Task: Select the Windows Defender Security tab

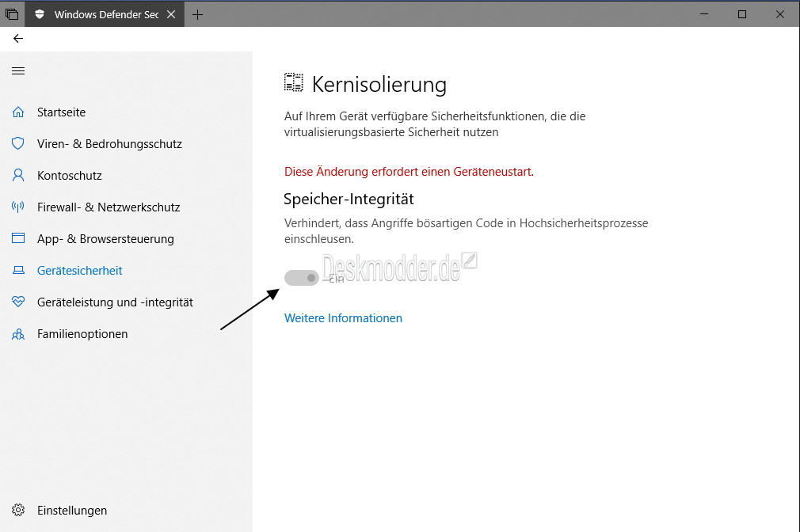Action: click(105, 14)
